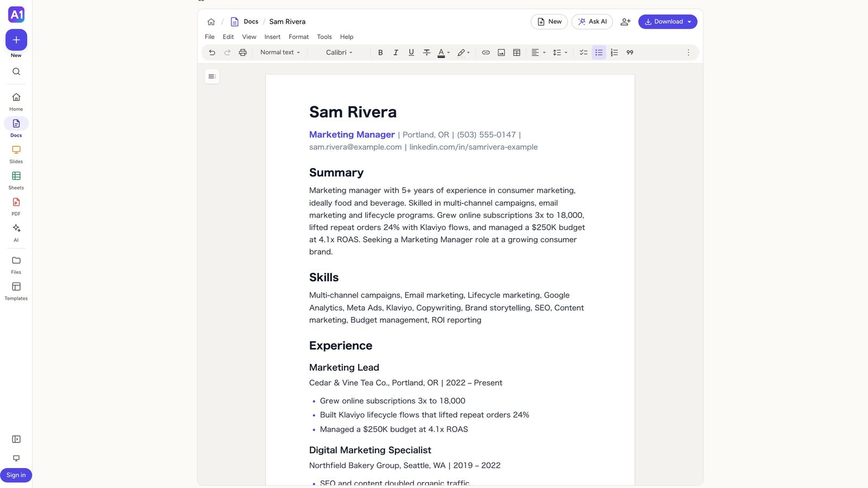Open the File menu
Image resolution: width=868 pixels, height=488 pixels.
coord(209,37)
